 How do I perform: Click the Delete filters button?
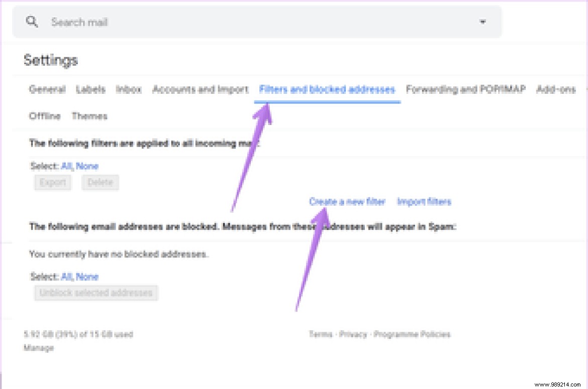click(100, 182)
